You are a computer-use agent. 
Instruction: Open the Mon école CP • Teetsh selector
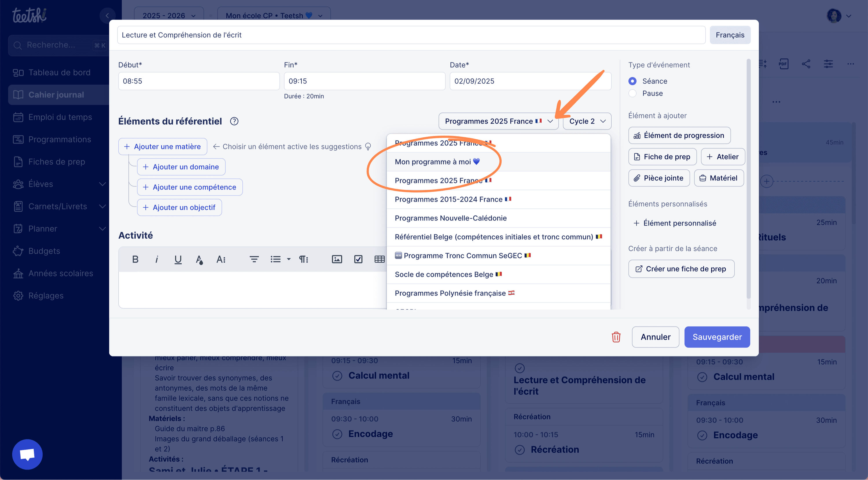(274, 16)
